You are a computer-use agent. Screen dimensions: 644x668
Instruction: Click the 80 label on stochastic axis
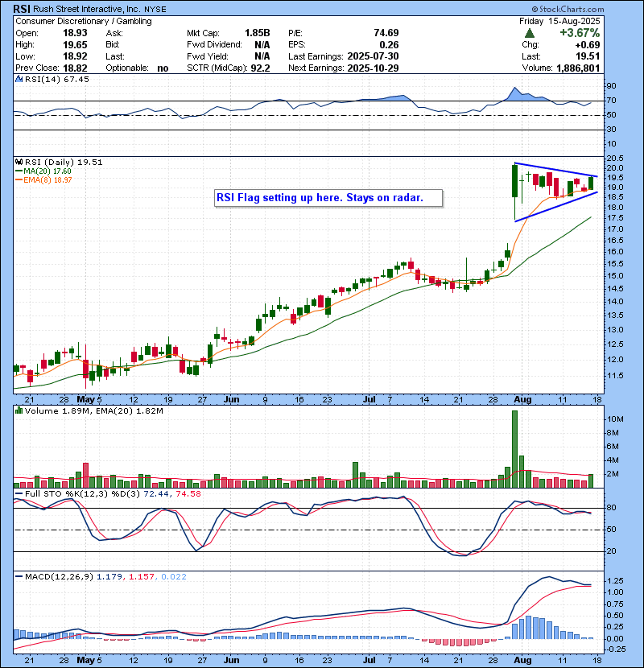coord(611,508)
